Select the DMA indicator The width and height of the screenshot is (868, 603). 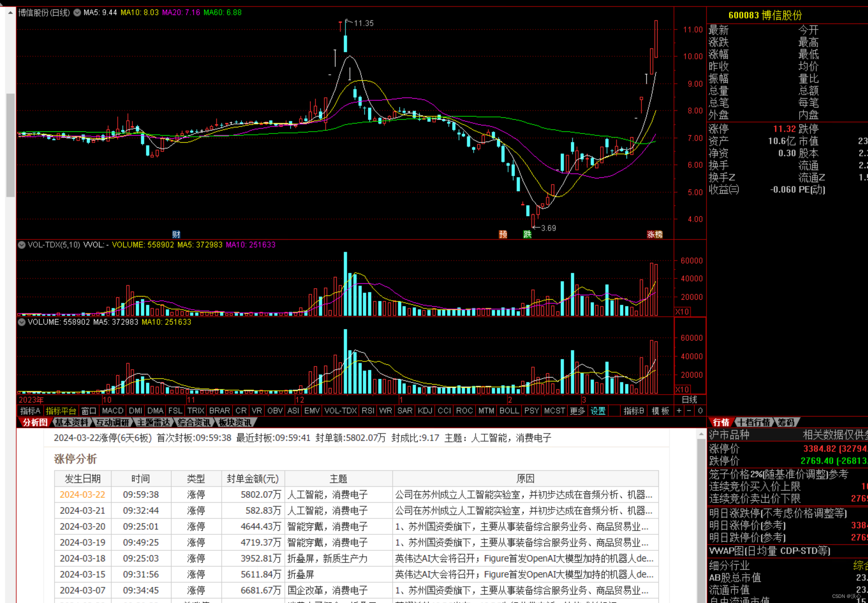(x=155, y=411)
